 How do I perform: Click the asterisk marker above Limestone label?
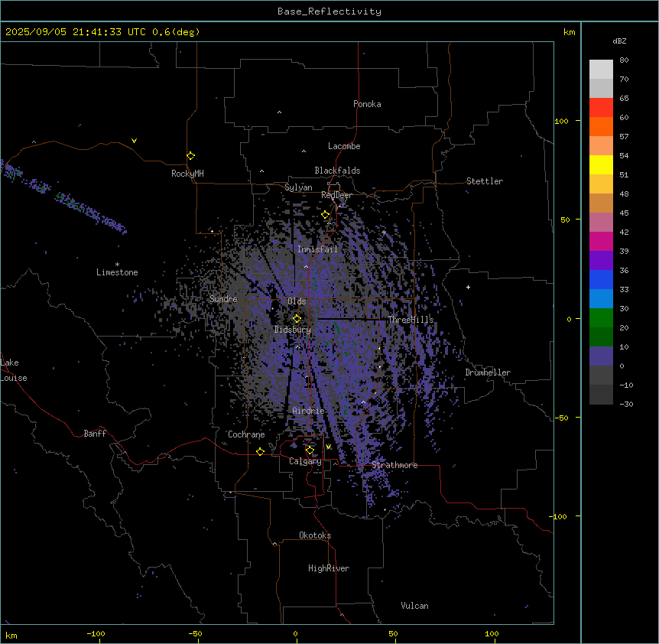117,265
